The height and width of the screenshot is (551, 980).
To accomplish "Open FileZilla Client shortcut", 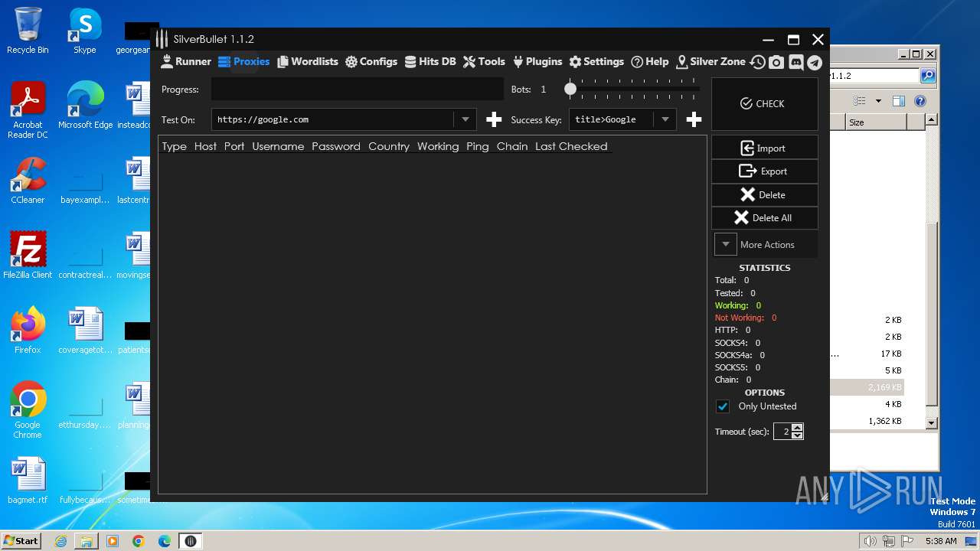I will coord(28,256).
